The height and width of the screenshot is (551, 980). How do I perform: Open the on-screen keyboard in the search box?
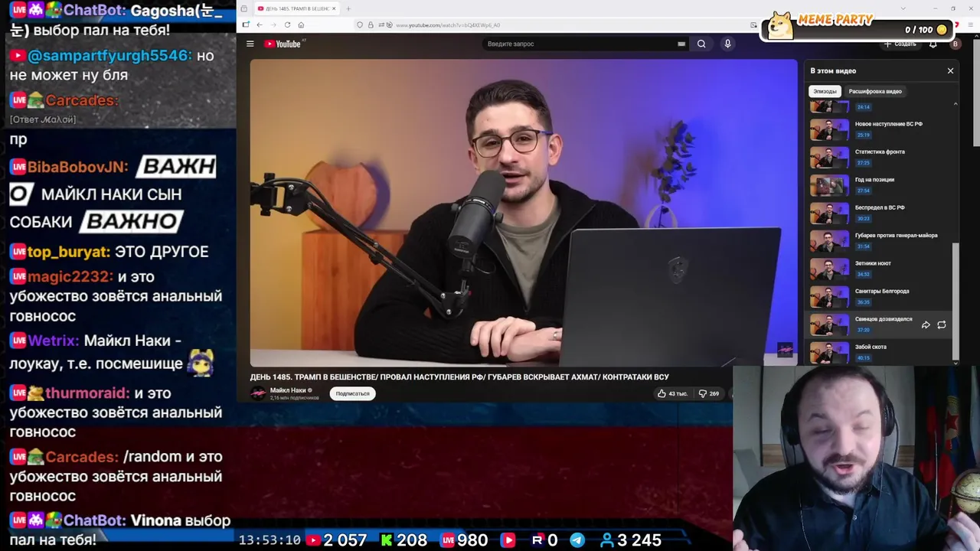[681, 44]
